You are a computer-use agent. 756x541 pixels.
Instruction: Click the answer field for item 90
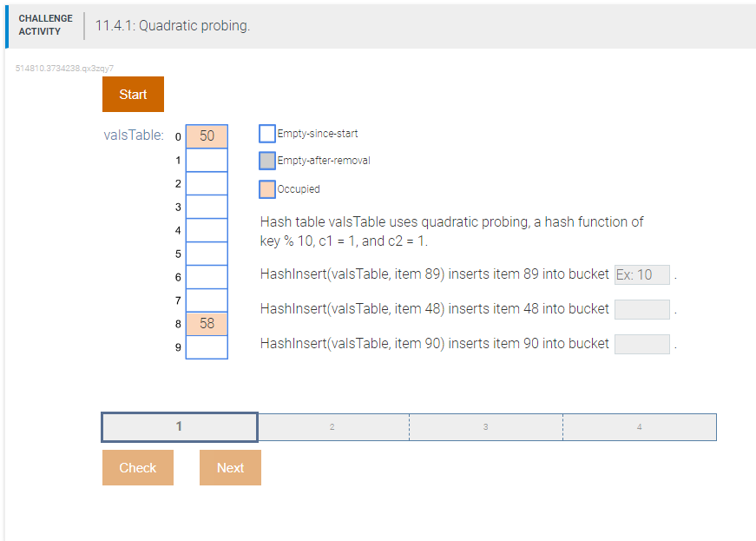point(641,343)
